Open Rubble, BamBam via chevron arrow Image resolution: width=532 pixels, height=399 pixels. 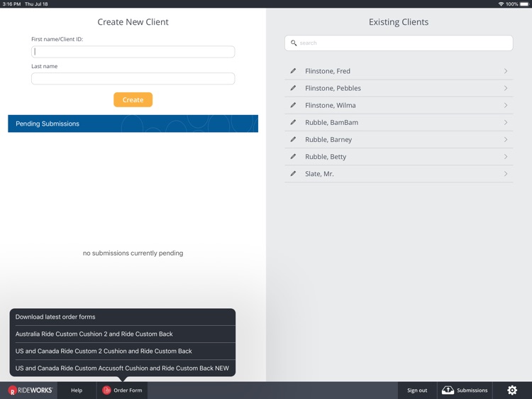tap(506, 122)
